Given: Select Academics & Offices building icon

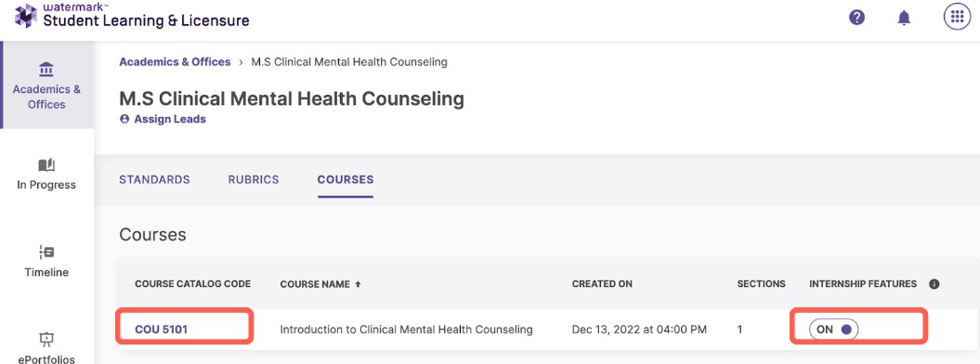Looking at the screenshot, I should 46,69.
